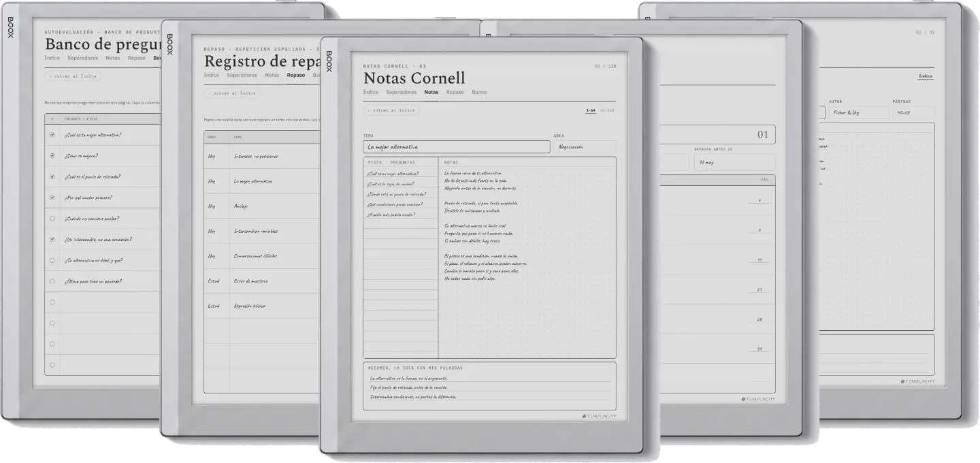Open Repaso tab on Banco de preguntas page
The width and height of the screenshot is (980, 463).
(136, 58)
